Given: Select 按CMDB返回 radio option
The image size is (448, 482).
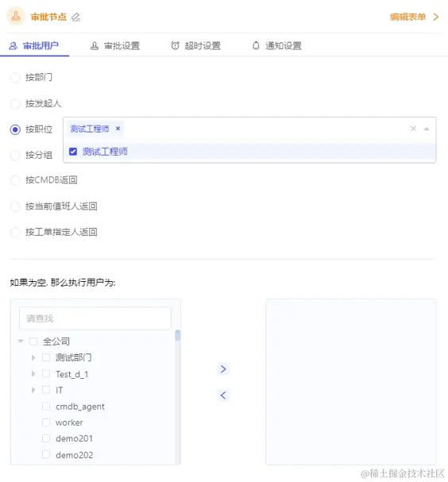Looking at the screenshot, I should coord(15,180).
